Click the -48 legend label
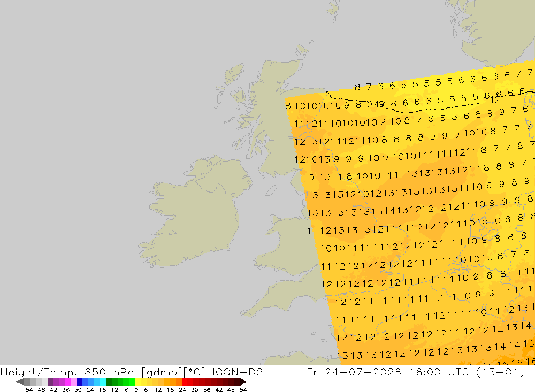 [x=39, y=390]
